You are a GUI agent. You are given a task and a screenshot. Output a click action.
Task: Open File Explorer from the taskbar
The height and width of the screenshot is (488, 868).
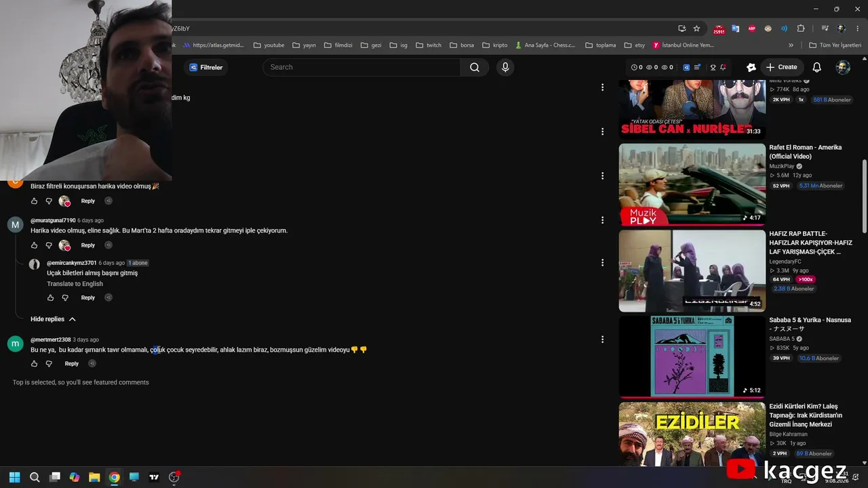point(94,477)
